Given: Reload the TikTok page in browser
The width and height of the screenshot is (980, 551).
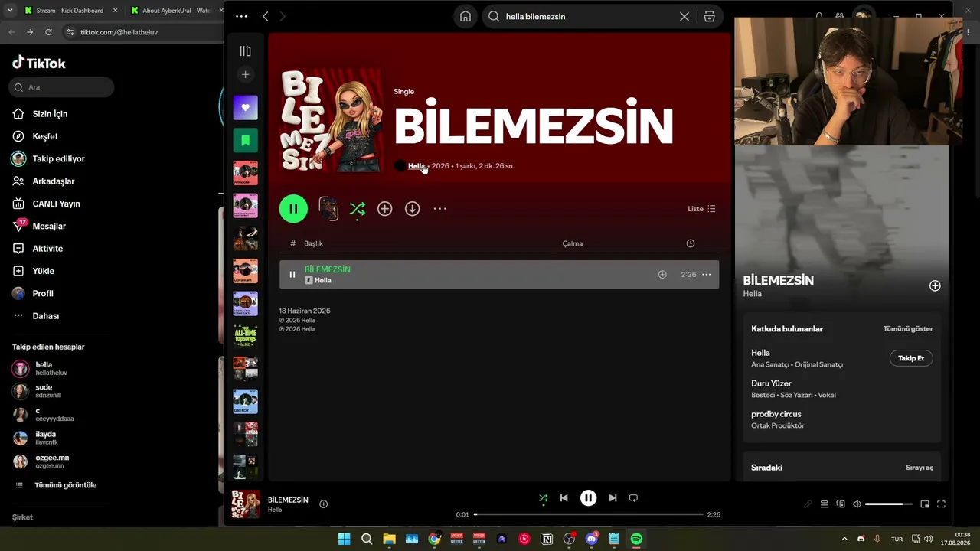Looking at the screenshot, I should [48, 32].
